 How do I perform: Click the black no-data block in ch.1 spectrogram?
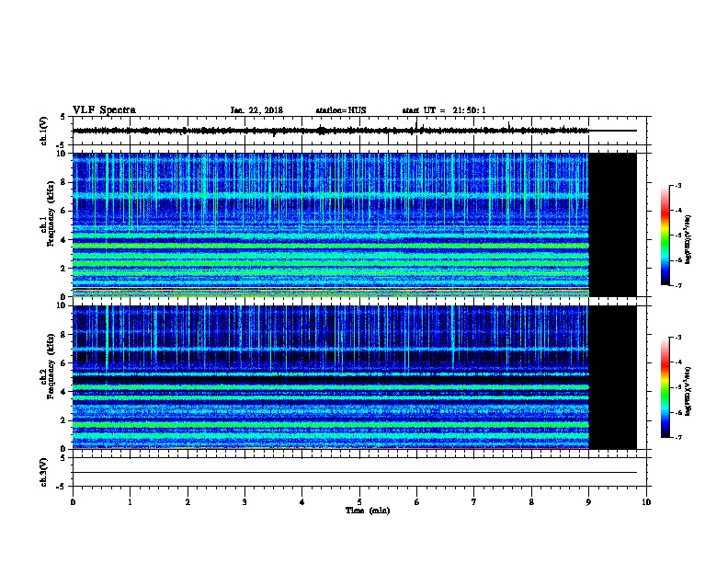[613, 224]
